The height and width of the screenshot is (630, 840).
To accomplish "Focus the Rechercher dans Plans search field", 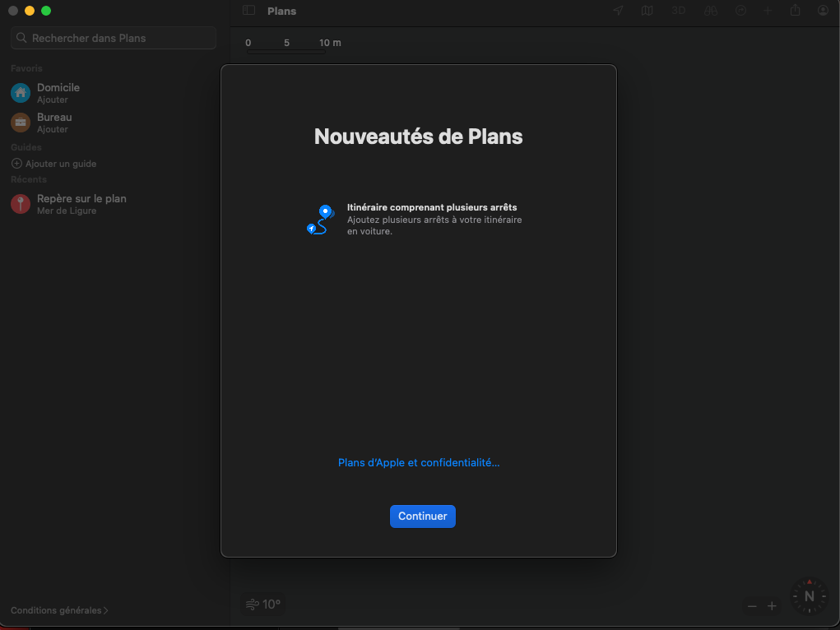I will [113, 38].
